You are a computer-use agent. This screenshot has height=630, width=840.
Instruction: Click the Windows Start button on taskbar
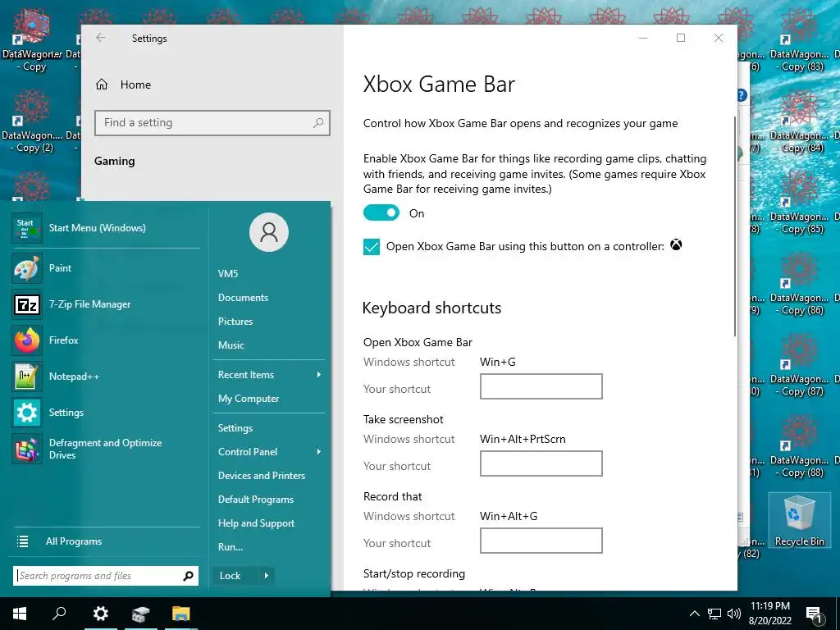(20, 614)
